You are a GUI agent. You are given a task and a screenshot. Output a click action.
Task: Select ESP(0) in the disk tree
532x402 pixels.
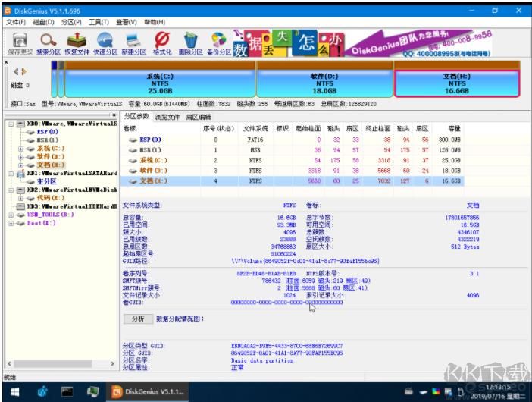tap(48, 132)
